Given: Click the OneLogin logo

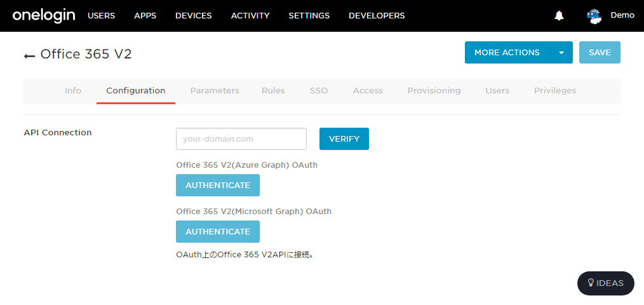Looking at the screenshot, I should point(44,16).
